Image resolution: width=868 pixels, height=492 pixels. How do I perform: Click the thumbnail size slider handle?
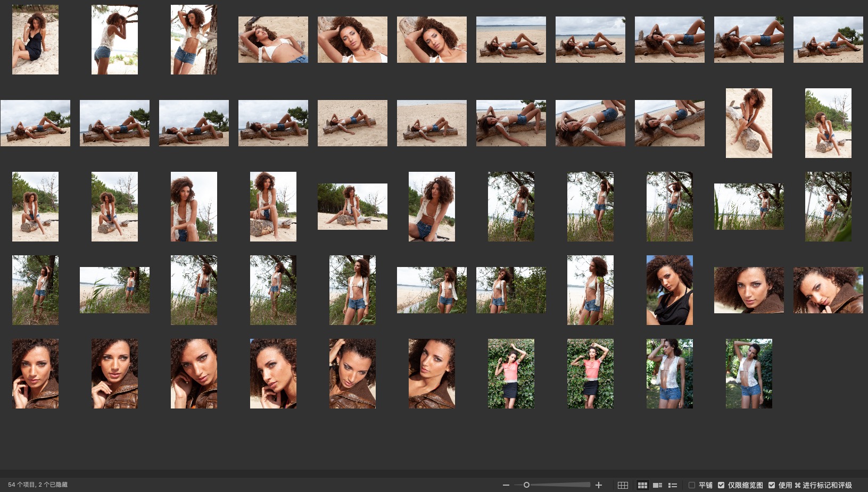point(526,485)
